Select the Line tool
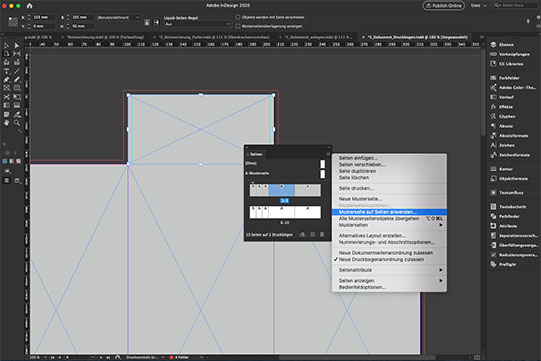541x361 pixels. (17, 71)
